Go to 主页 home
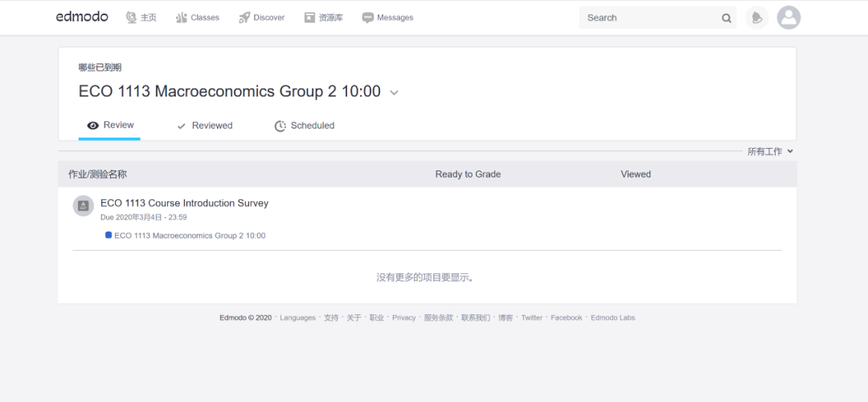The height and width of the screenshot is (402, 868). [x=141, y=18]
